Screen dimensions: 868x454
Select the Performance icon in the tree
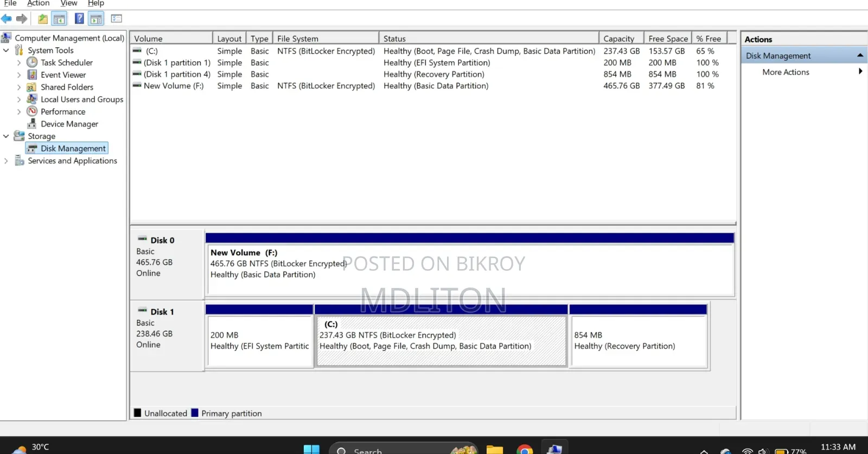(33, 111)
